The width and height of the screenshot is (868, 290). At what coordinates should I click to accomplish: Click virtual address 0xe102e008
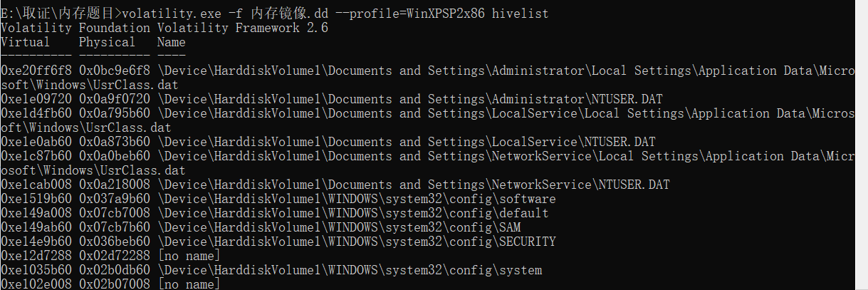(x=36, y=284)
